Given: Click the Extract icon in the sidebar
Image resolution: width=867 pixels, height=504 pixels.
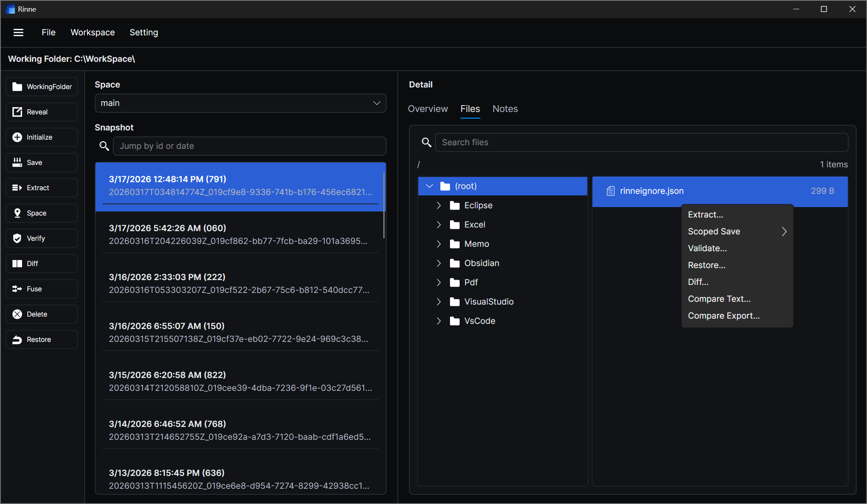Looking at the screenshot, I should point(18,187).
